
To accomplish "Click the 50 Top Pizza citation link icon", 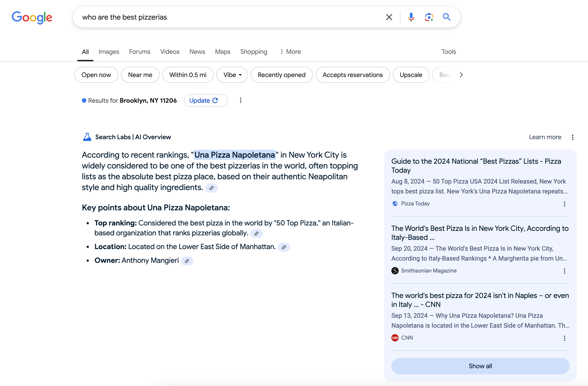I will [x=257, y=233].
